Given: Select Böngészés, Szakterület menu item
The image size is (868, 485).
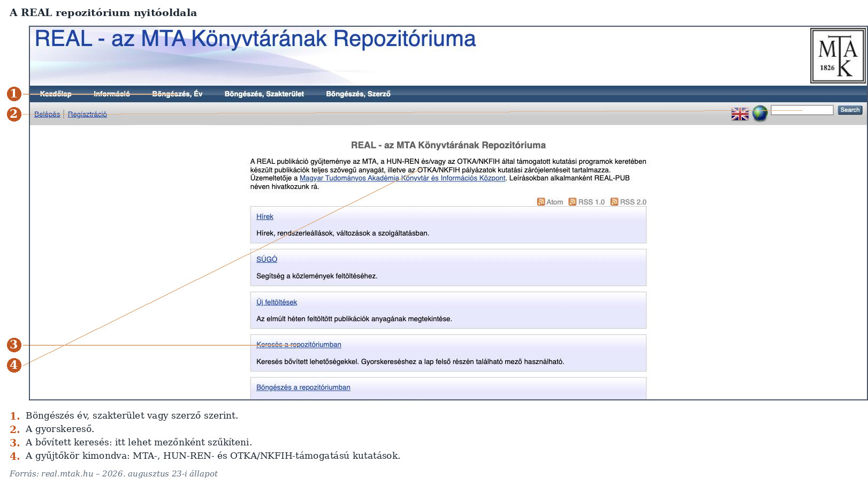Looking at the screenshot, I should click(x=264, y=94).
